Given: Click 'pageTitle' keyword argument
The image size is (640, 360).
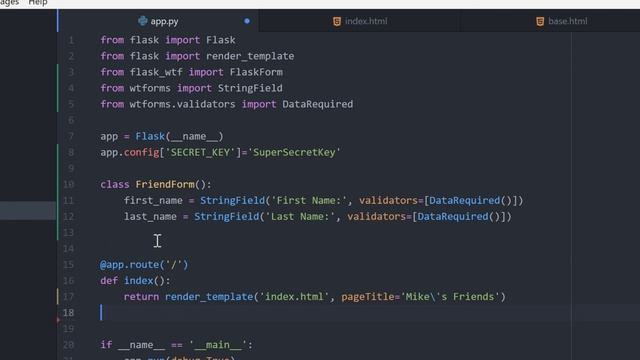Looking at the screenshot, I should click(368, 297).
